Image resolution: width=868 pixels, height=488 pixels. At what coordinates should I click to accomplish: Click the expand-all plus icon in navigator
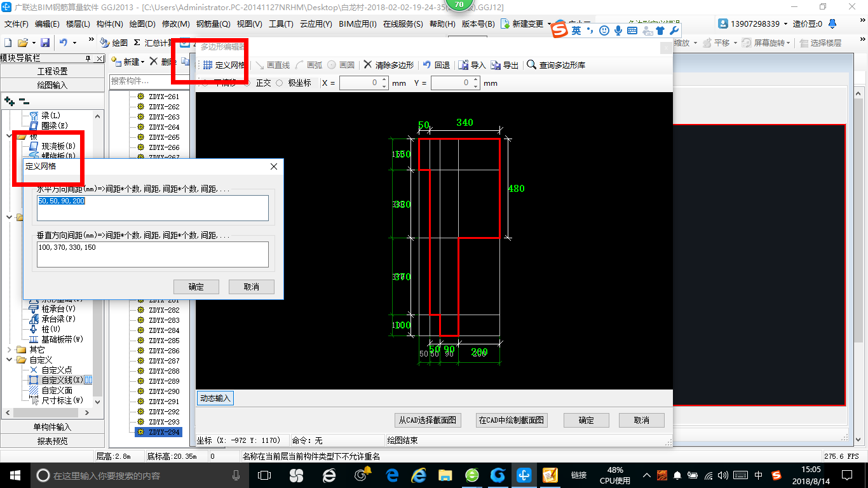pyautogui.click(x=10, y=100)
